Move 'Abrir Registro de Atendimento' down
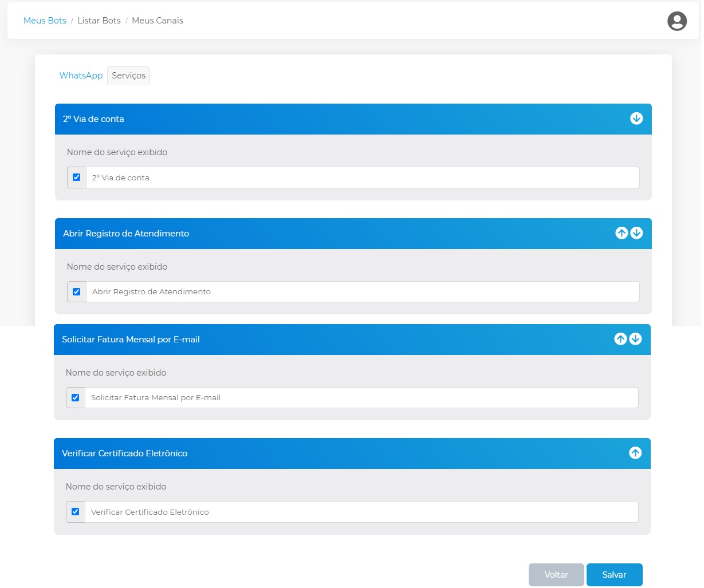This screenshot has width=704, height=588. click(x=636, y=233)
